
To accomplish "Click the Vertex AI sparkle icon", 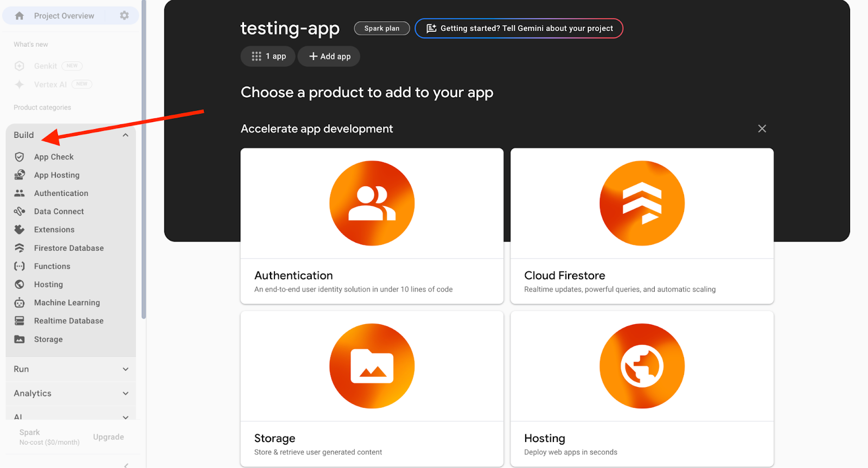I will [x=20, y=85].
